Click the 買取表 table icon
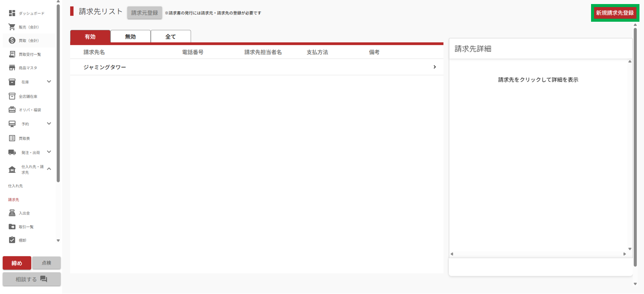 (12, 138)
